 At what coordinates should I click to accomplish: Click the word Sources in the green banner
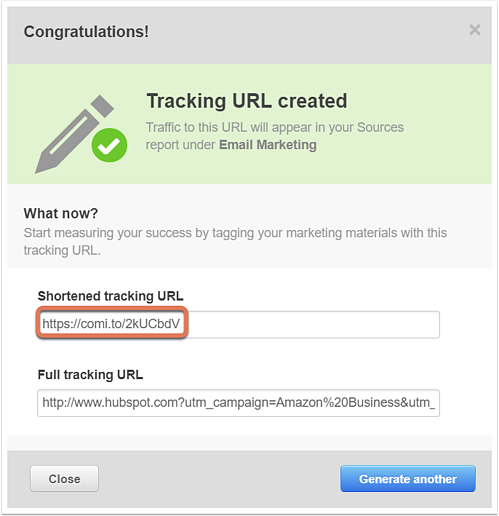(x=380, y=127)
